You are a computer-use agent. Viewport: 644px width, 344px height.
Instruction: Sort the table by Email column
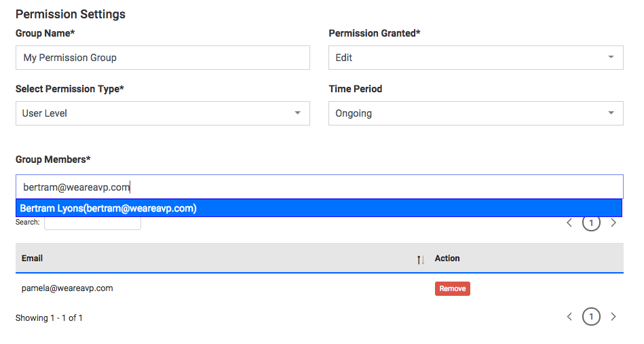[421, 259]
